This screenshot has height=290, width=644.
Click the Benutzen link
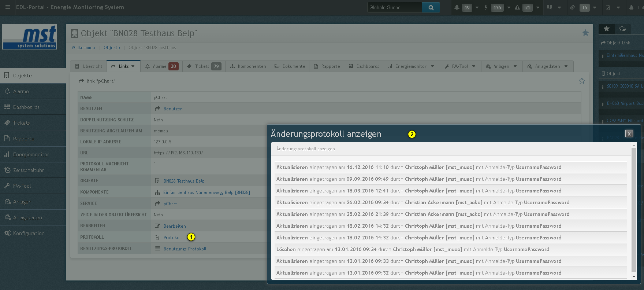[x=173, y=109]
